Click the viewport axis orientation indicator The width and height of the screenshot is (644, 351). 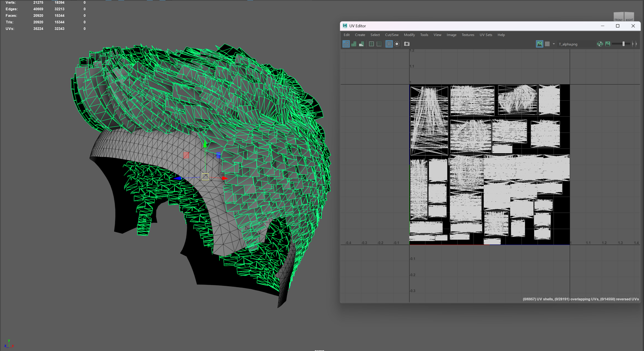point(9,343)
